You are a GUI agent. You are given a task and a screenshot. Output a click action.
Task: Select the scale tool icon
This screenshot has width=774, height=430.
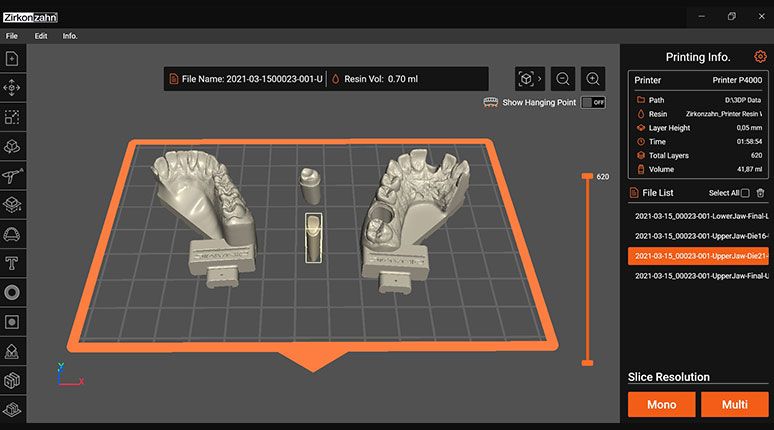(x=12, y=117)
